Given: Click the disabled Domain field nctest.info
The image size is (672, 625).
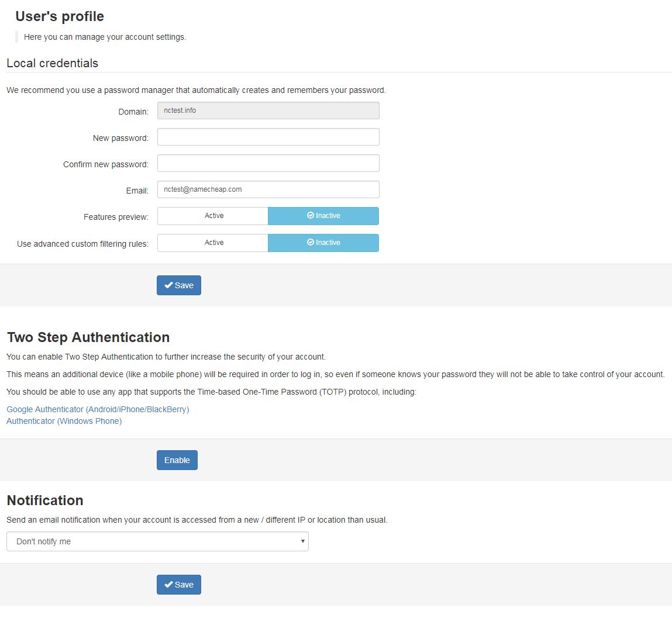Looking at the screenshot, I should (268, 111).
